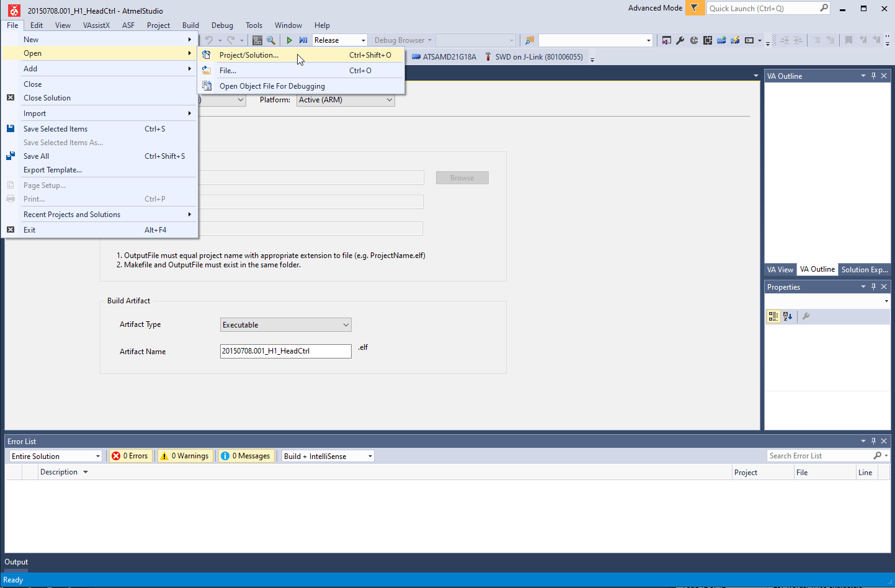Click the 0 Errors filter toggle
The width and height of the screenshot is (895, 588).
130,456
